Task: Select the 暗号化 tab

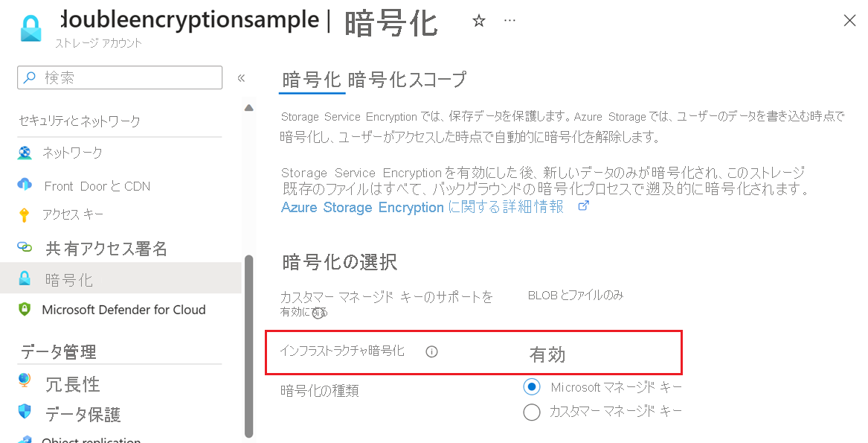Action: point(312,78)
